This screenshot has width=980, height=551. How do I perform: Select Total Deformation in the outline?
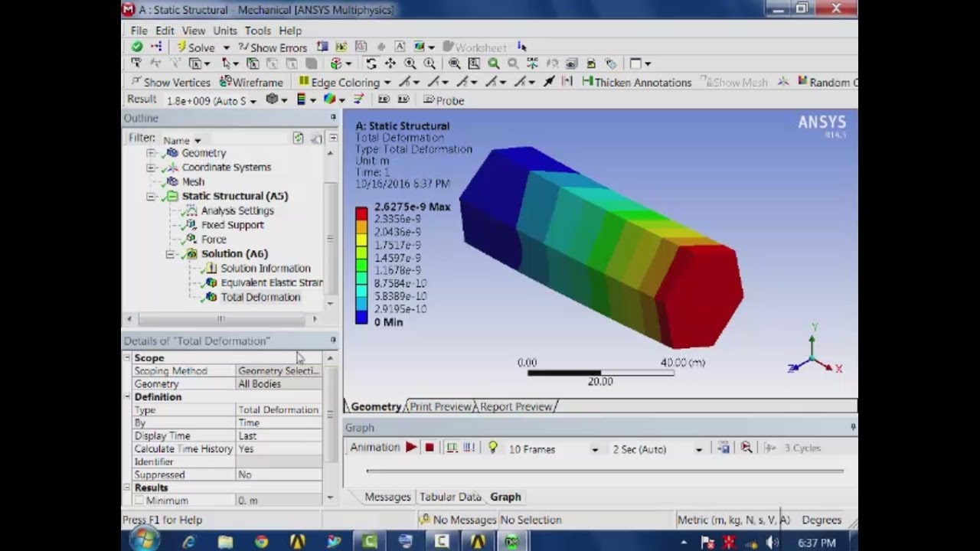tap(260, 298)
